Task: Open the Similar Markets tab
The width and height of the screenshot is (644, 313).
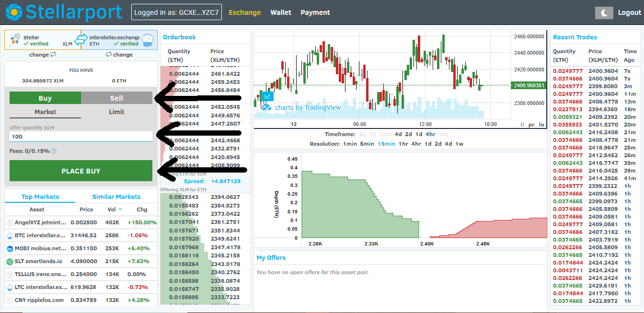Action: (x=116, y=197)
